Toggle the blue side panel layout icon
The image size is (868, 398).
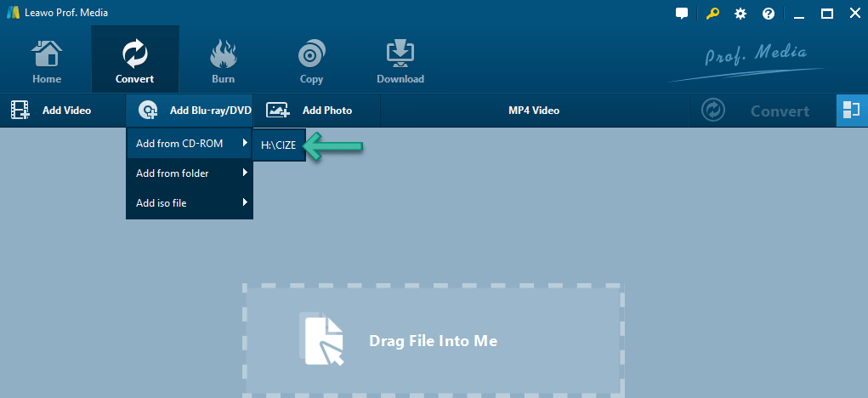852,111
